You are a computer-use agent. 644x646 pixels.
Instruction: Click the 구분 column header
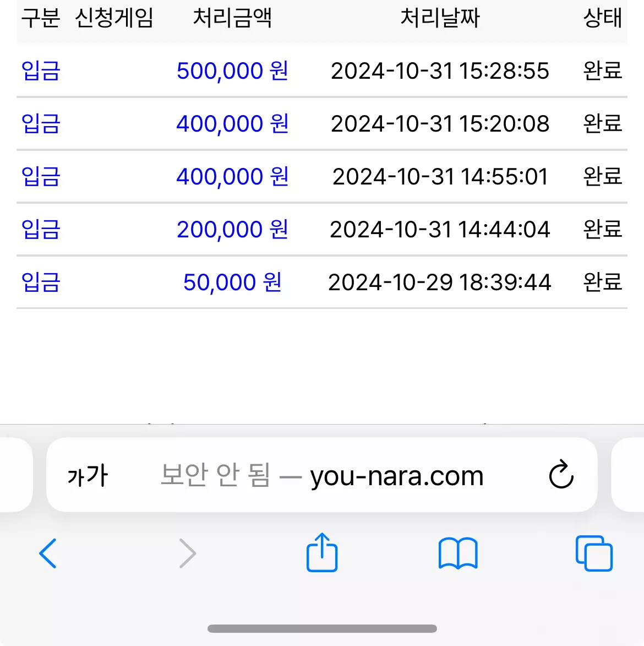[x=41, y=18]
